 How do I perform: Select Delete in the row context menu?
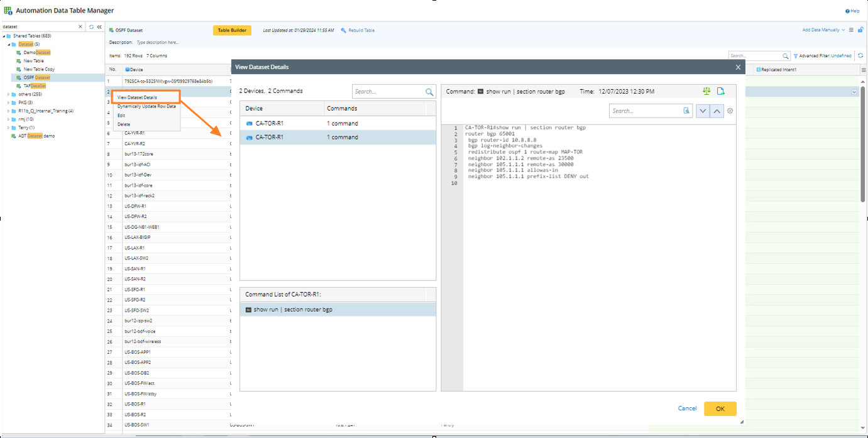124,124
